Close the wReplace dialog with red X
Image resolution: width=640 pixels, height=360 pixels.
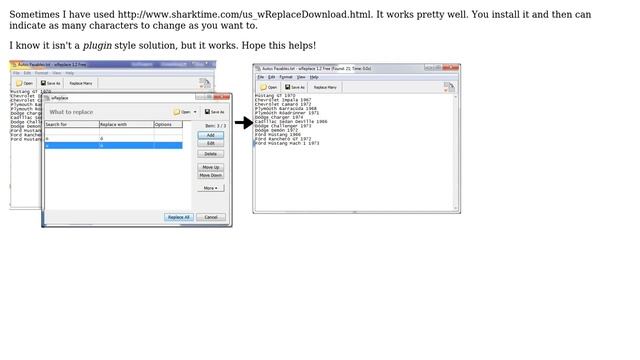(x=222, y=97)
